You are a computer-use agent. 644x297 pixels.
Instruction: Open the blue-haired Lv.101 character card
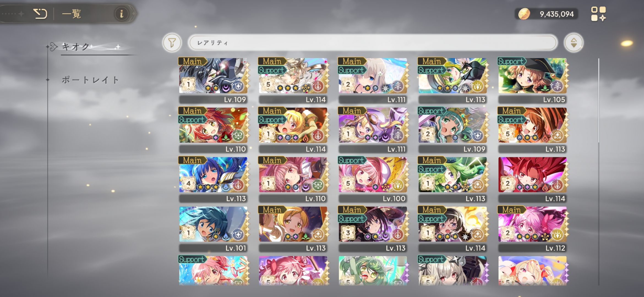point(214,229)
